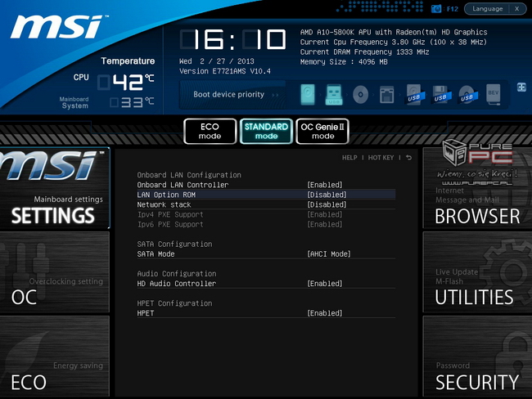This screenshot has height=399, width=532.
Task: Expand the boot device list icon
Action: pyautogui.click(x=521, y=87)
